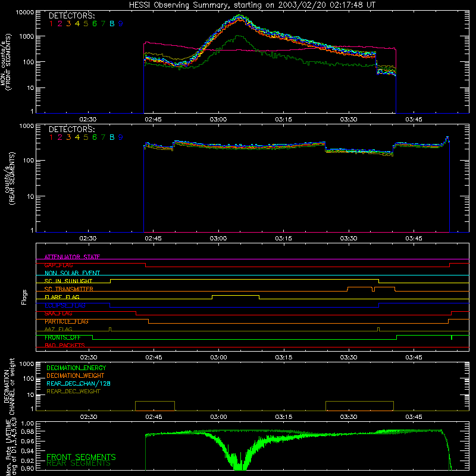Select dark green detector 7 in front legend
The height and width of the screenshot is (476, 476).
tap(103, 24)
